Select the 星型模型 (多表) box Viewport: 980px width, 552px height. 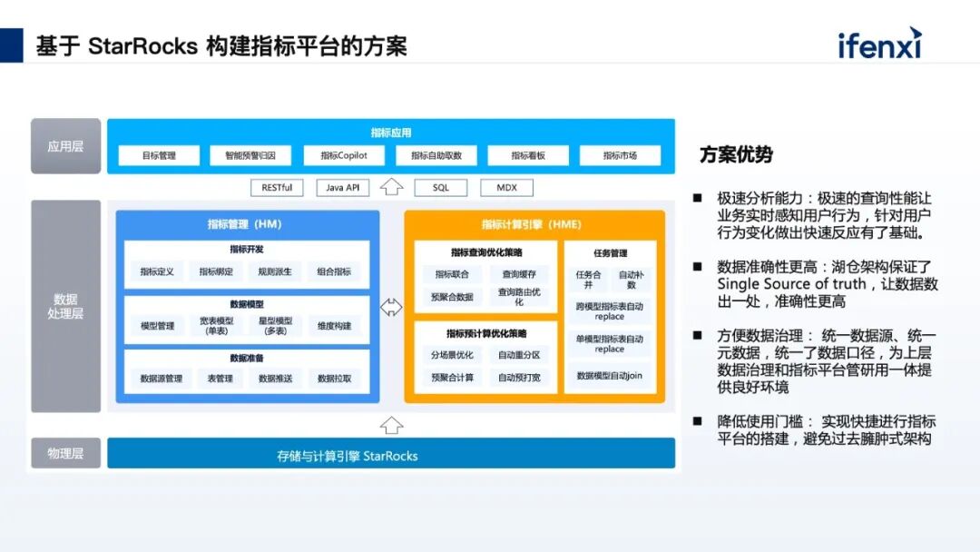275,326
